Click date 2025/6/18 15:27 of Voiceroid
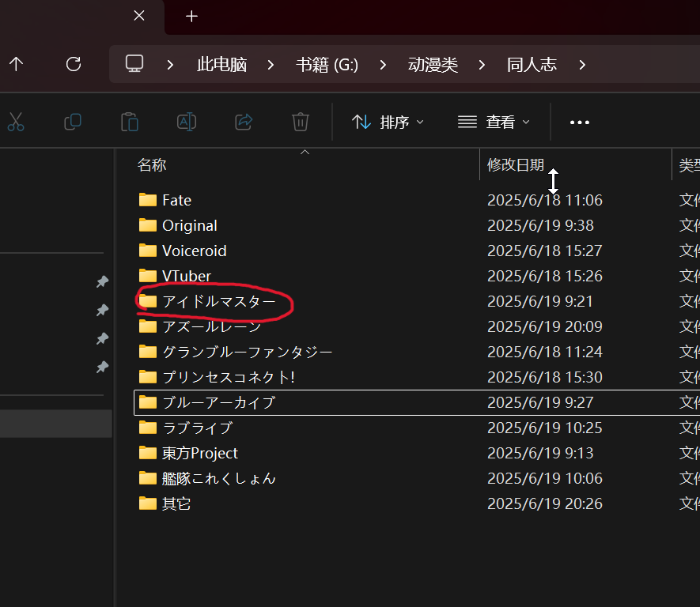Screen dimensions: 700x607 tap(545, 251)
